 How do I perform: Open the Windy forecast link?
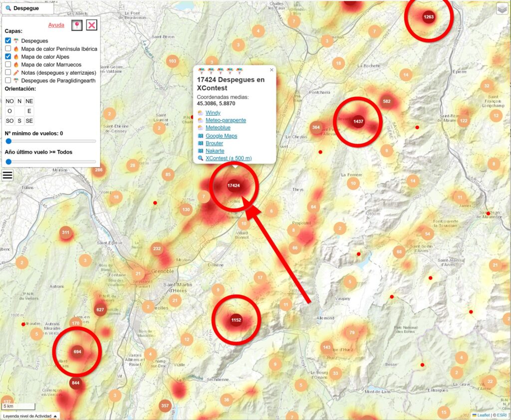[x=213, y=113]
